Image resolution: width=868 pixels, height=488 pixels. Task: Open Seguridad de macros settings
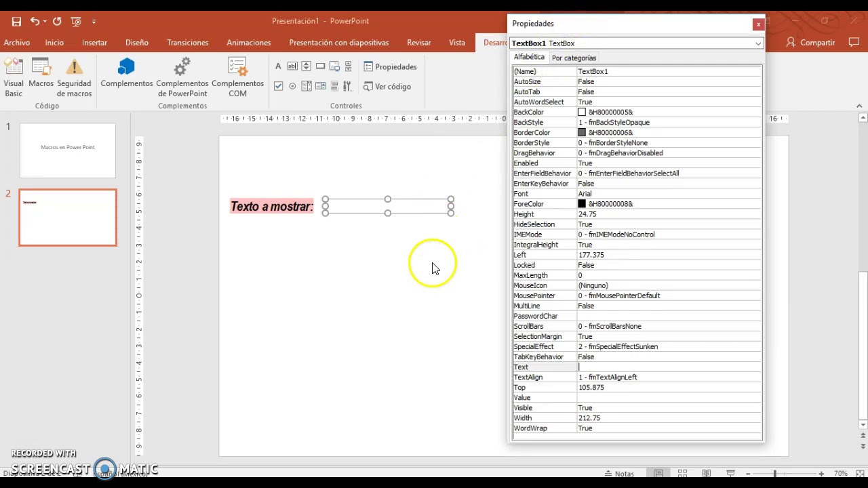(x=74, y=78)
